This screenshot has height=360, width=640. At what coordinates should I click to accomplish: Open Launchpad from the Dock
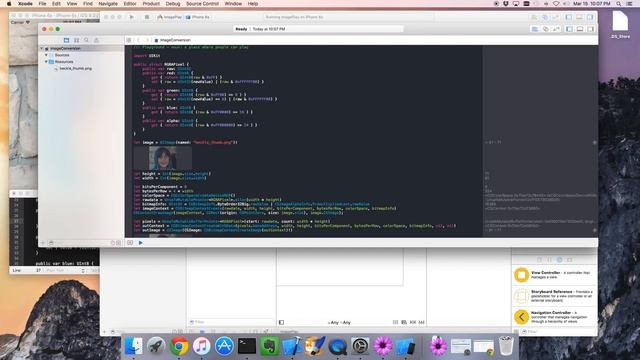pos(156,346)
